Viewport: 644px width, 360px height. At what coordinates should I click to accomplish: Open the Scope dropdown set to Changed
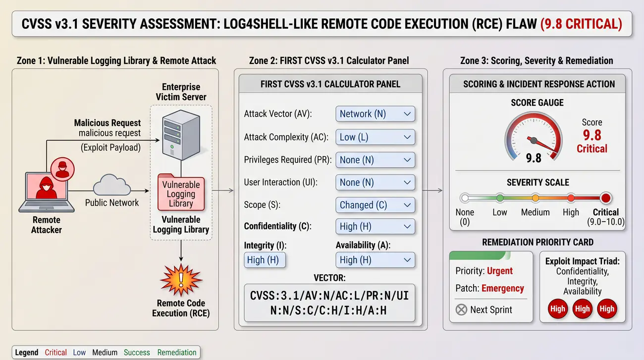click(375, 205)
